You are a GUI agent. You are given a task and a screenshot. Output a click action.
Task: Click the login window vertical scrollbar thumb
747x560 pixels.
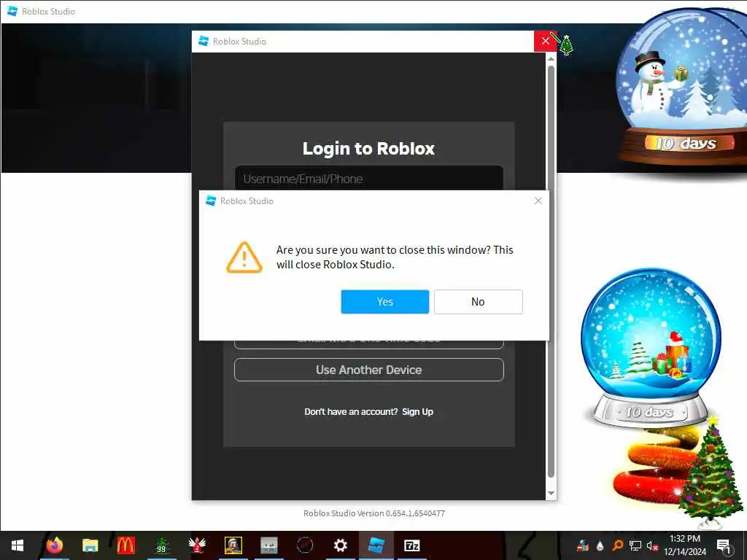tap(551, 271)
